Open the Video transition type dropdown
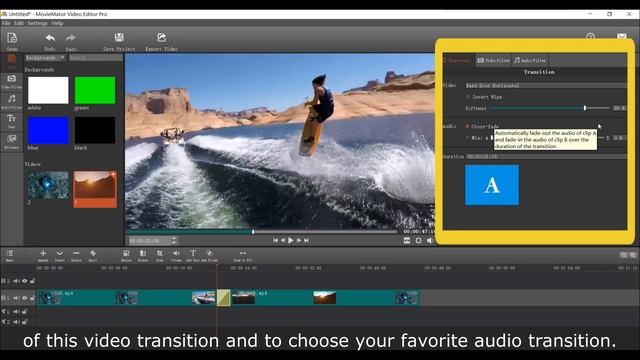Image resolution: width=640 pixels, height=360 pixels. click(546, 85)
